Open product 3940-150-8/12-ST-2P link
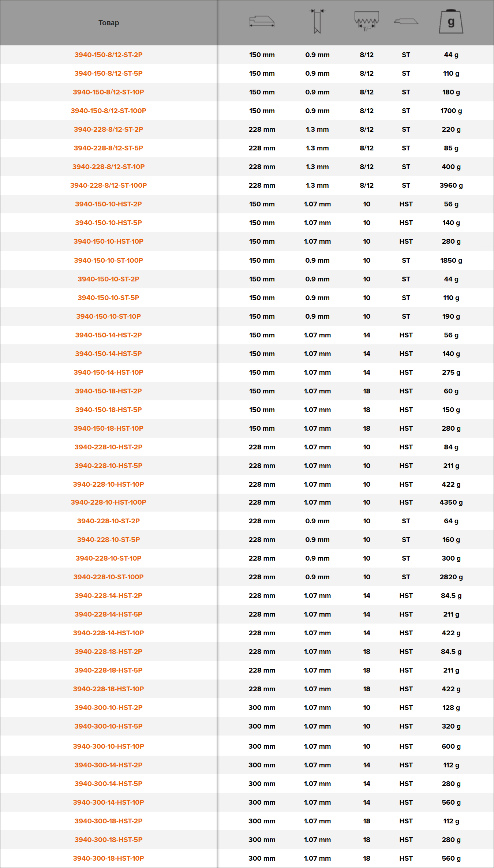The image size is (494, 868). [109, 55]
